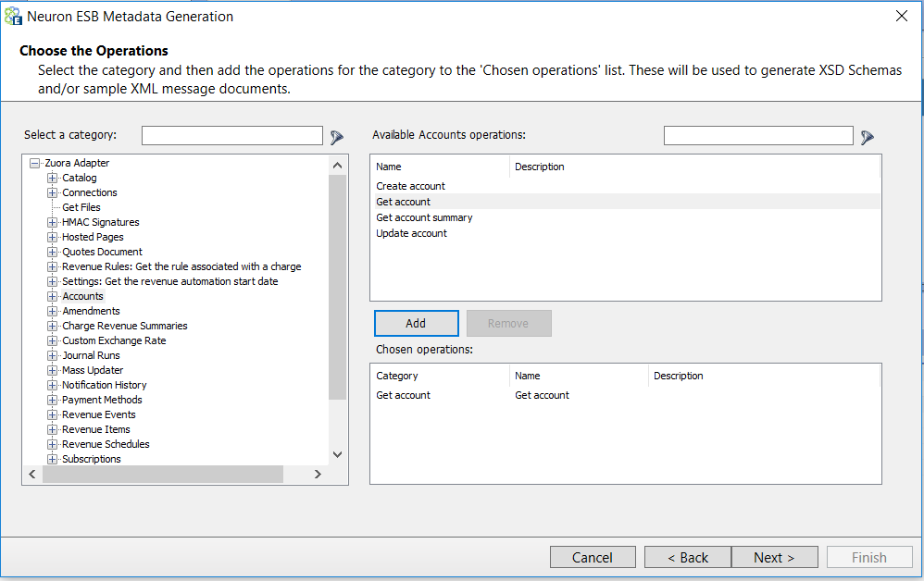
Task: Expand the Subscriptions tree node
Action: [53, 459]
